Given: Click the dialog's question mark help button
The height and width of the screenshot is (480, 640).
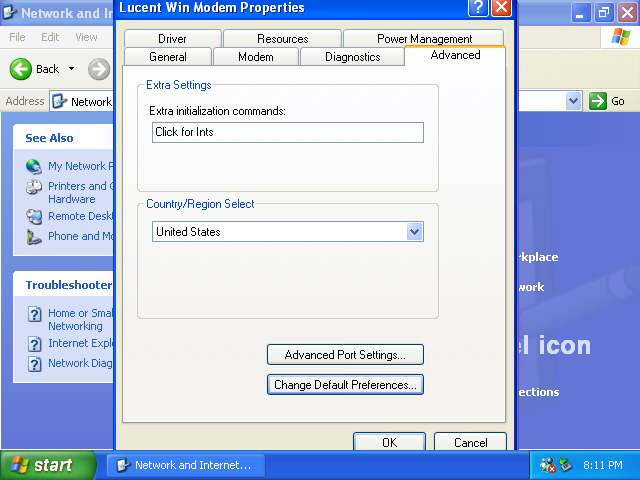Looking at the screenshot, I should point(479,8).
